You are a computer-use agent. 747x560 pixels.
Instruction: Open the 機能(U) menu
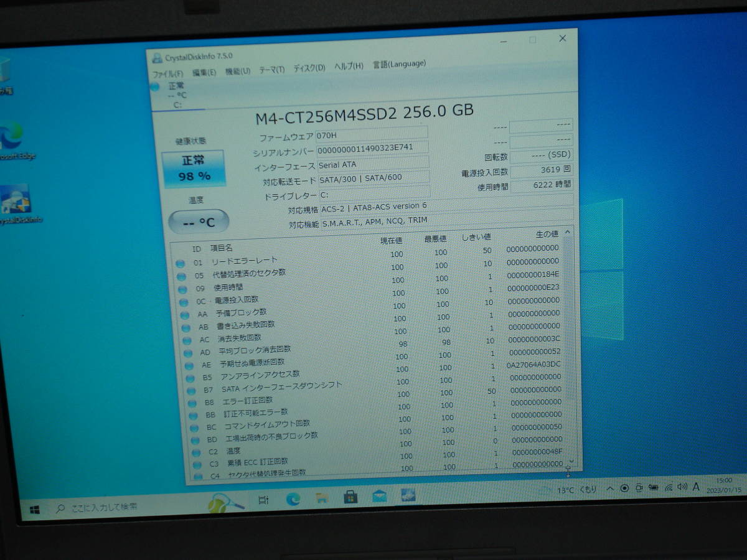point(238,71)
